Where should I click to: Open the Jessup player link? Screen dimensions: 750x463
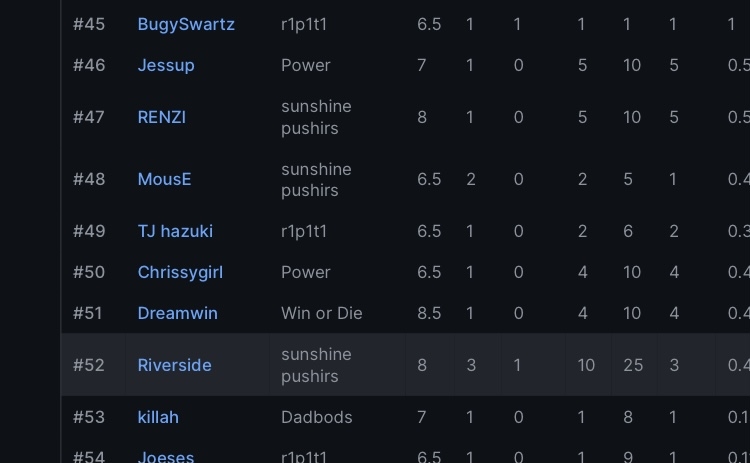coord(166,65)
